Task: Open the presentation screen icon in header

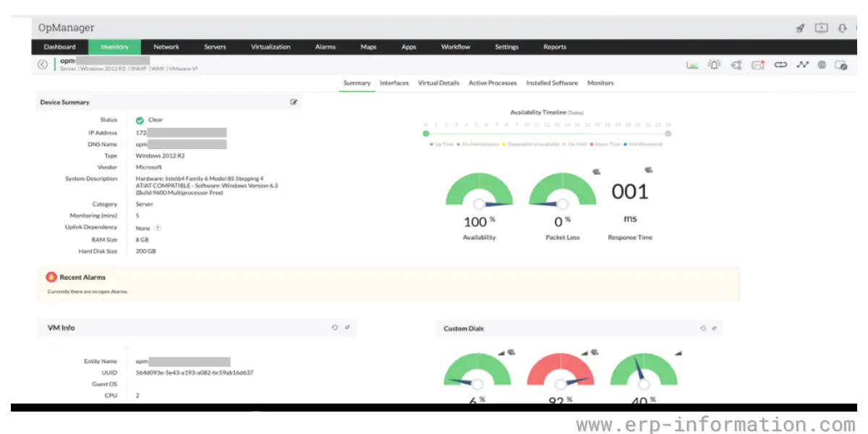Action: (822, 28)
